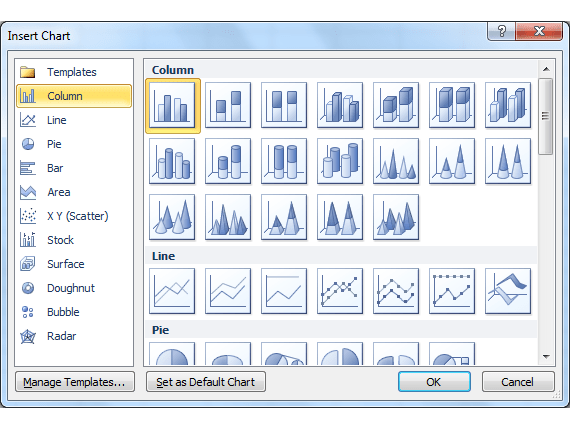Image resolution: width=570 pixels, height=429 pixels.
Task: Choose Stacked Cone chart
Action: [x=452, y=161]
